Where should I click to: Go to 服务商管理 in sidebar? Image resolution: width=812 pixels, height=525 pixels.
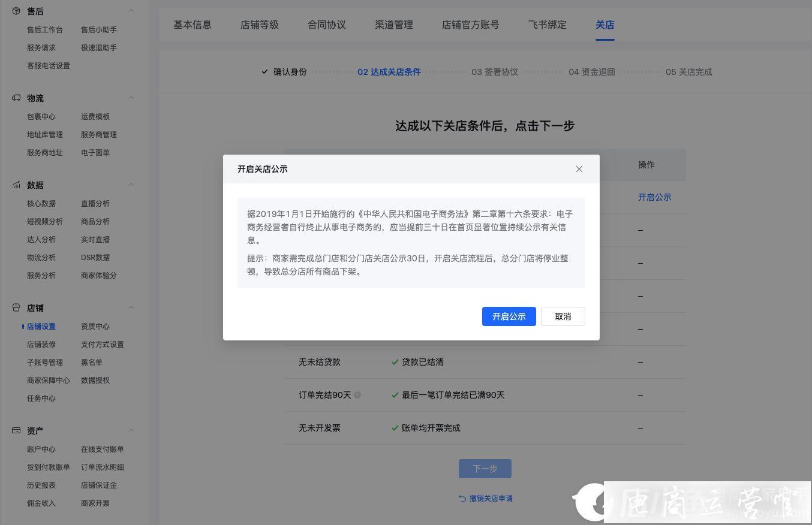pyautogui.click(x=99, y=134)
